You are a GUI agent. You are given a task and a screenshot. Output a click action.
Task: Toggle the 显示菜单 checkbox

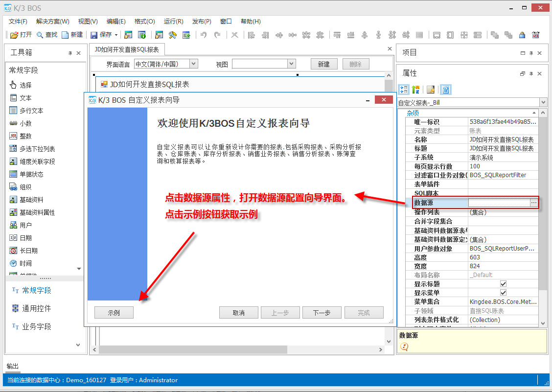[503, 292]
